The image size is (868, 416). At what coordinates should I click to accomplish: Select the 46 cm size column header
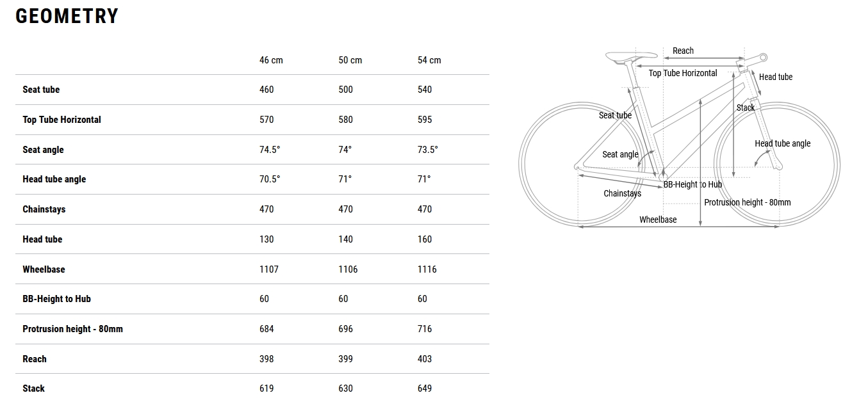point(271,60)
